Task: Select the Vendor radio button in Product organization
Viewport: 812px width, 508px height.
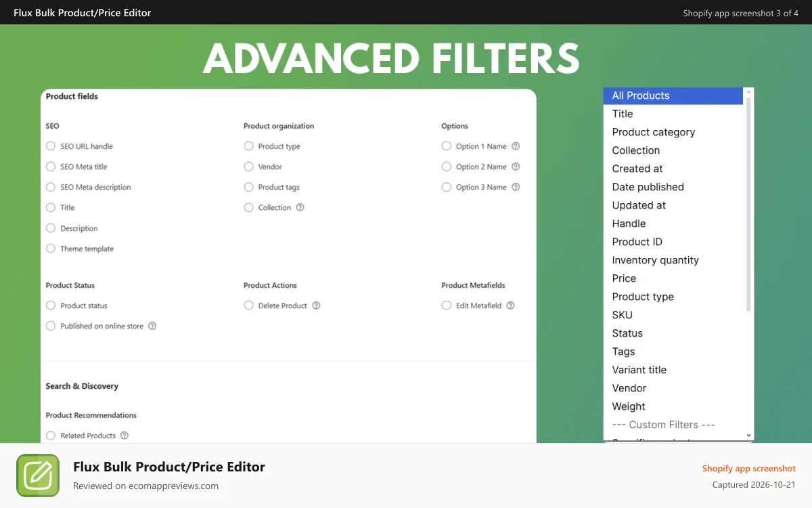Action: [x=248, y=167]
